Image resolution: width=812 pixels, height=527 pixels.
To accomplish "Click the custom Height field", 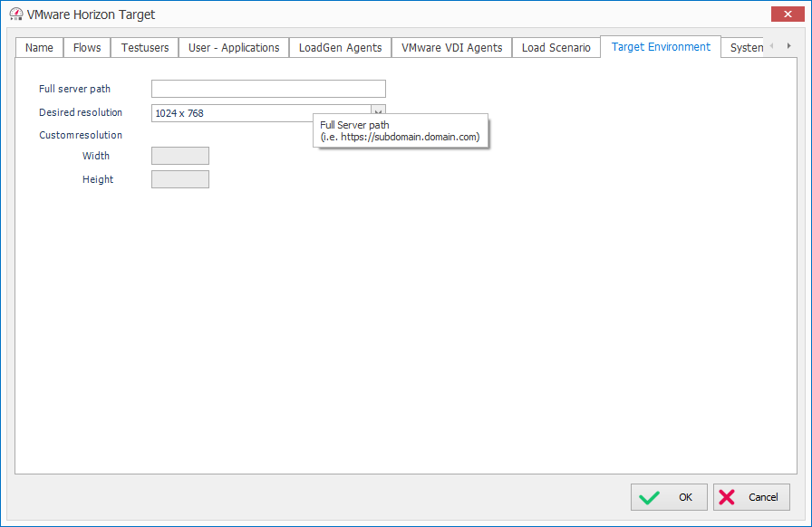I will 180,179.
